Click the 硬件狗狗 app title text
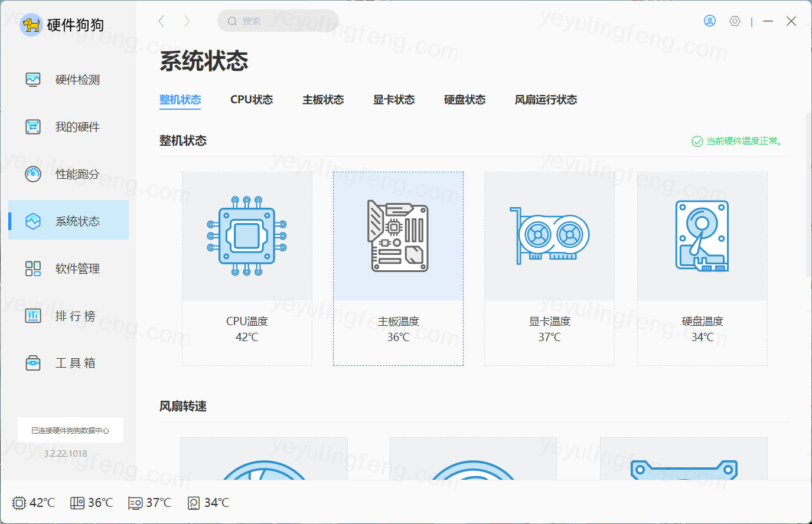 [x=76, y=25]
